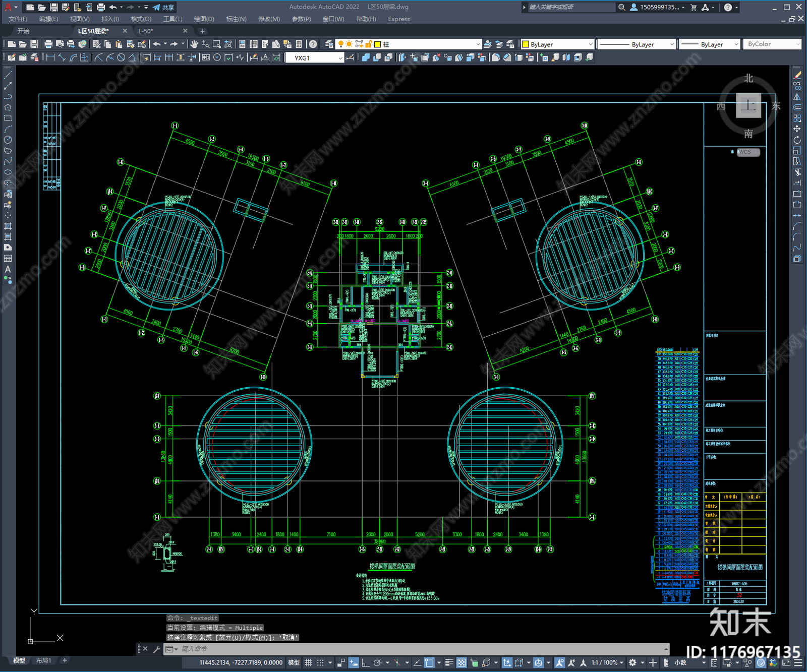Image resolution: width=807 pixels, height=672 pixels.
Task: Open the 标注(N) menu
Action: tap(236, 19)
